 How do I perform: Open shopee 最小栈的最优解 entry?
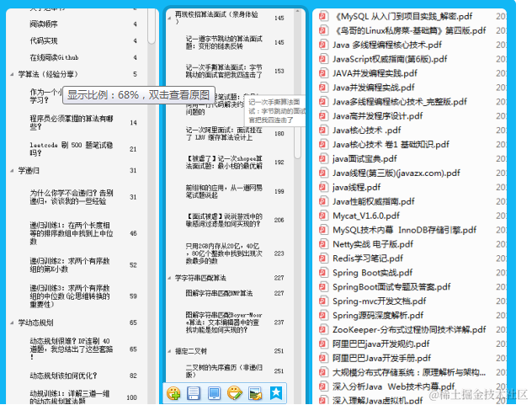pyautogui.click(x=224, y=163)
